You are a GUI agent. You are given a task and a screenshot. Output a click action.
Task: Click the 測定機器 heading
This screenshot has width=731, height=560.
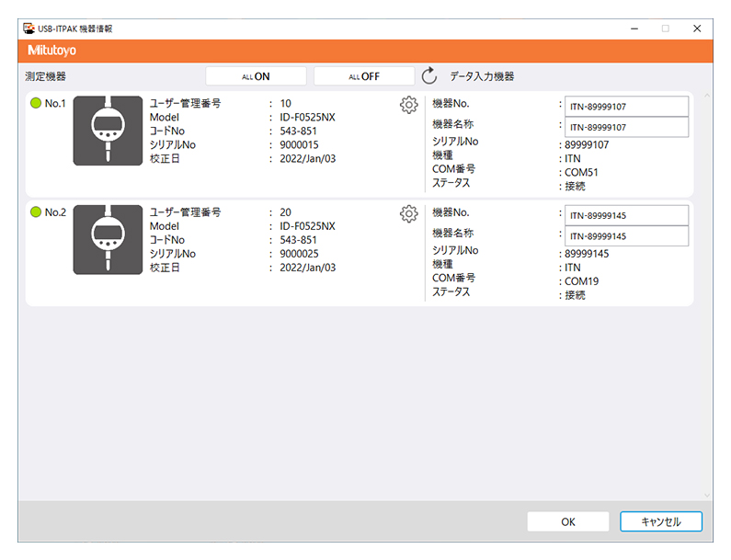pyautogui.click(x=45, y=76)
